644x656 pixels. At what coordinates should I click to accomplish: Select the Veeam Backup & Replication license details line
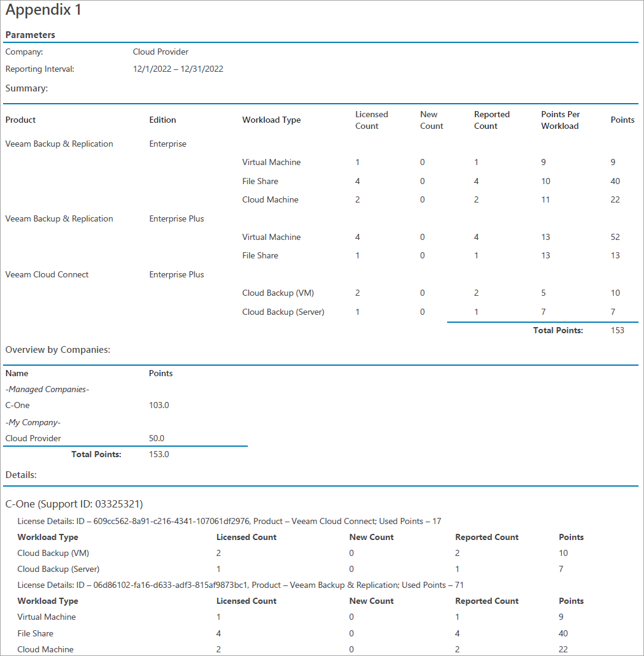click(x=240, y=585)
